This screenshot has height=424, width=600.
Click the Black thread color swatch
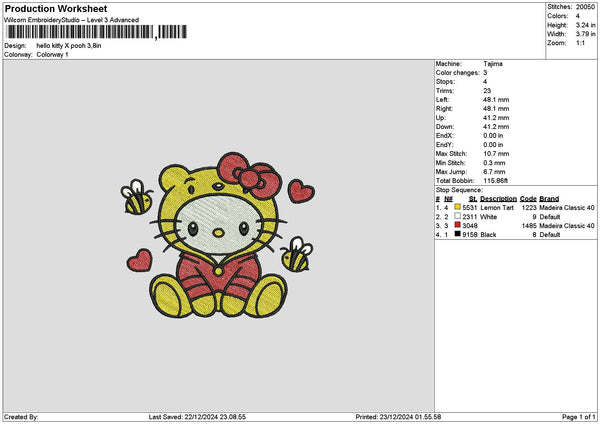[457, 234]
